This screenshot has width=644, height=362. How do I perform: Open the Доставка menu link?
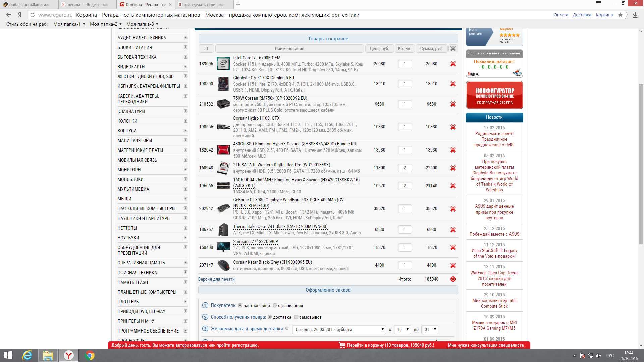click(582, 15)
